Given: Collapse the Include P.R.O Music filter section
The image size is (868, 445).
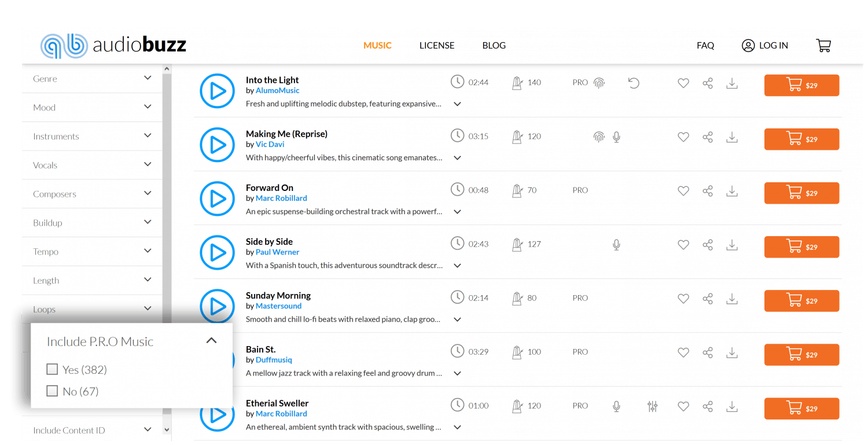Looking at the screenshot, I should (211, 340).
